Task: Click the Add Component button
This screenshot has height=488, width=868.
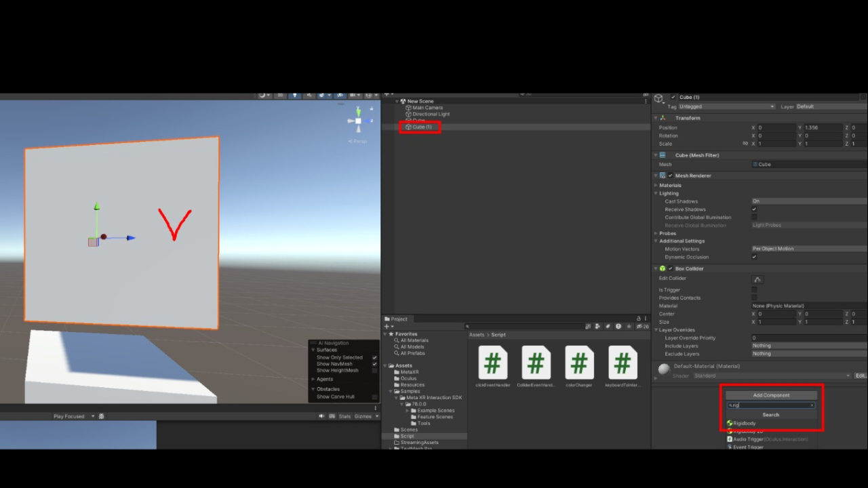Action: 771,395
